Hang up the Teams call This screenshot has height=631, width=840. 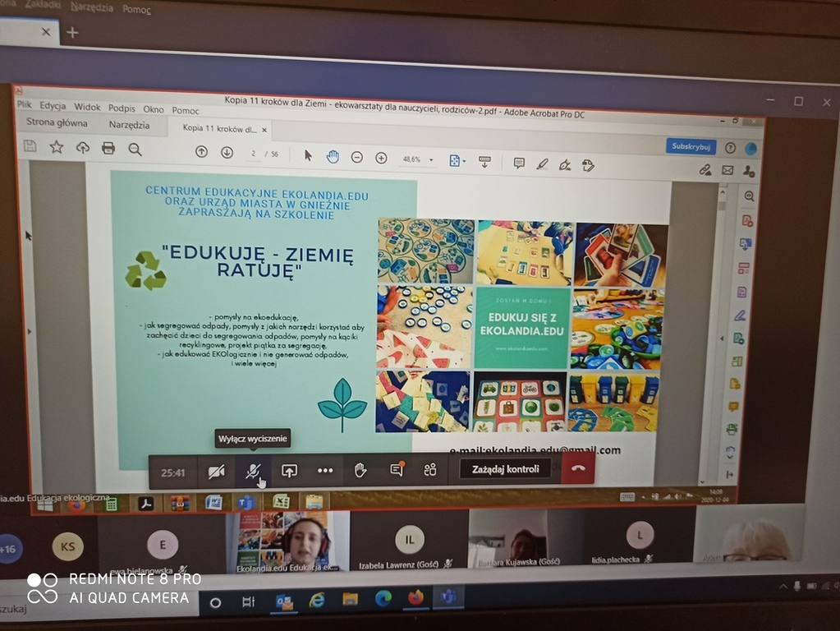pyautogui.click(x=579, y=468)
